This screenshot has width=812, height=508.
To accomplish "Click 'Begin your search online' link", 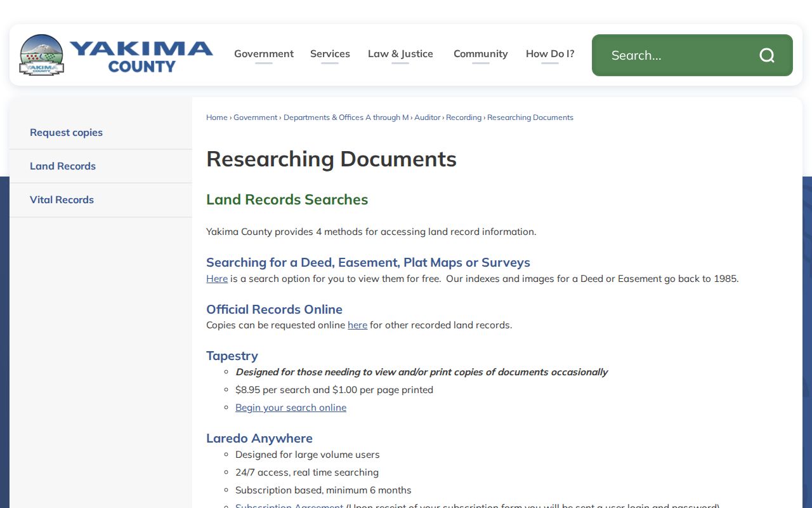I will pos(291,408).
